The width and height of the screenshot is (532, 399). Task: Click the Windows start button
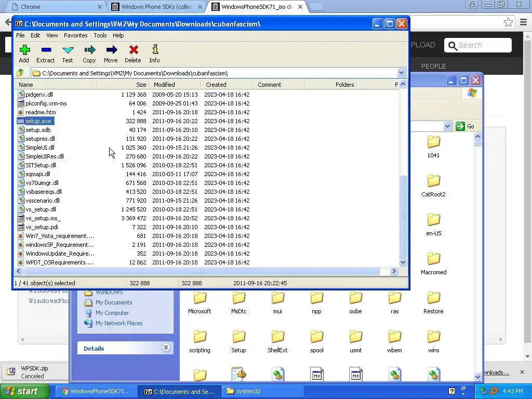click(x=25, y=391)
